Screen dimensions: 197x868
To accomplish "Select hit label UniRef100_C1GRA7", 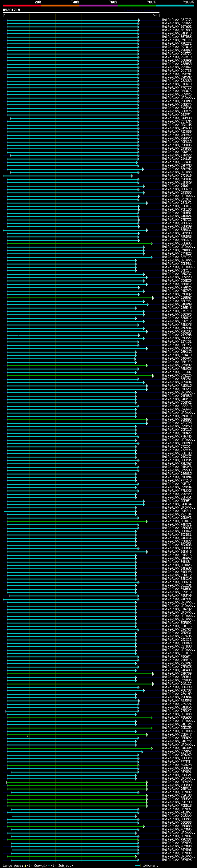I will pos(177,297).
